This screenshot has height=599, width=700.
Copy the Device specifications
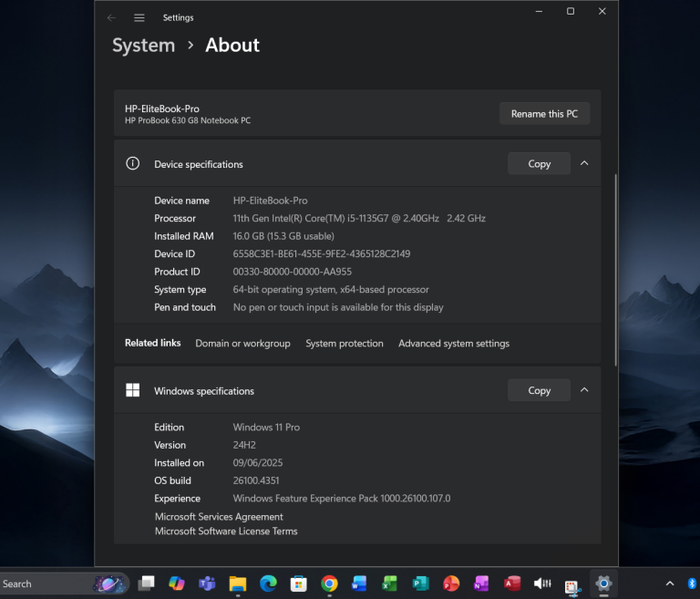coord(539,164)
